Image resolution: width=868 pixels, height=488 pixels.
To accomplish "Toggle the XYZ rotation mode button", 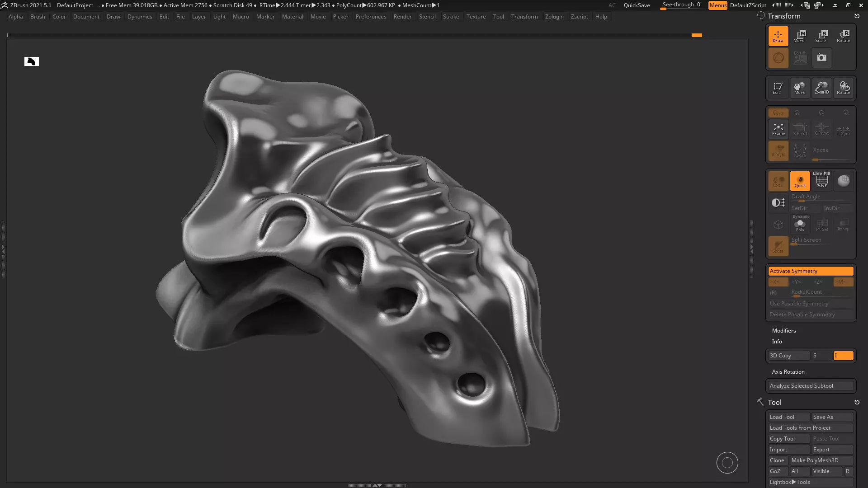I will [778, 113].
